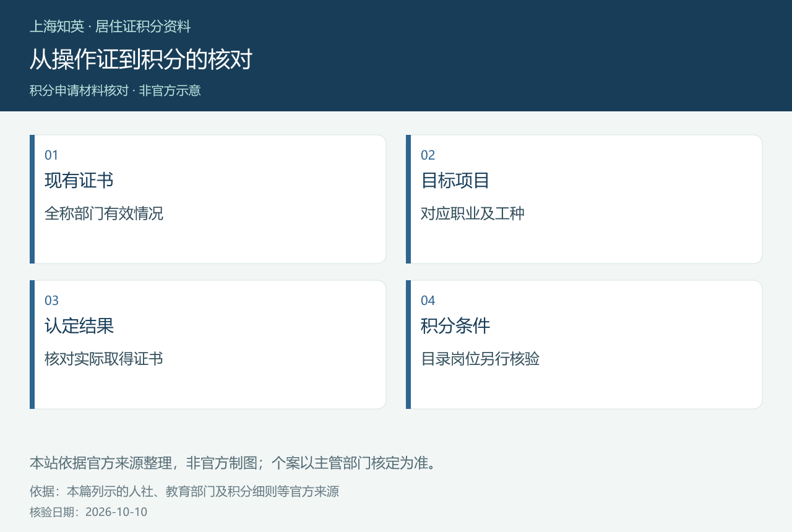792x532 pixels.
Task: Select the 认定结果 card
Action: pos(208,345)
